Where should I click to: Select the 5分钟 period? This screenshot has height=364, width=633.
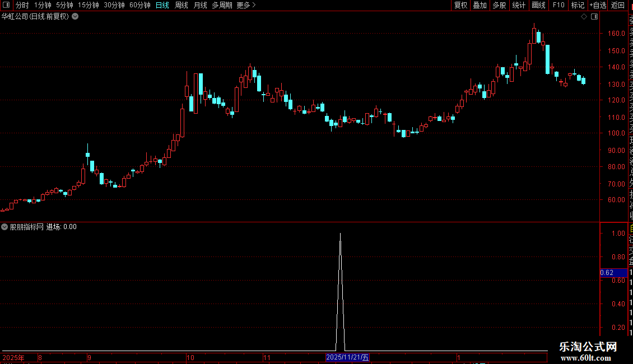[64, 5]
